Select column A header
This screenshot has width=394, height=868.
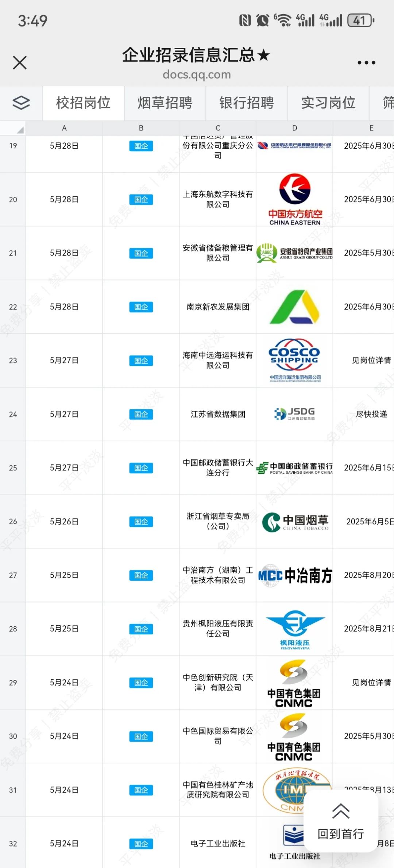click(64, 128)
